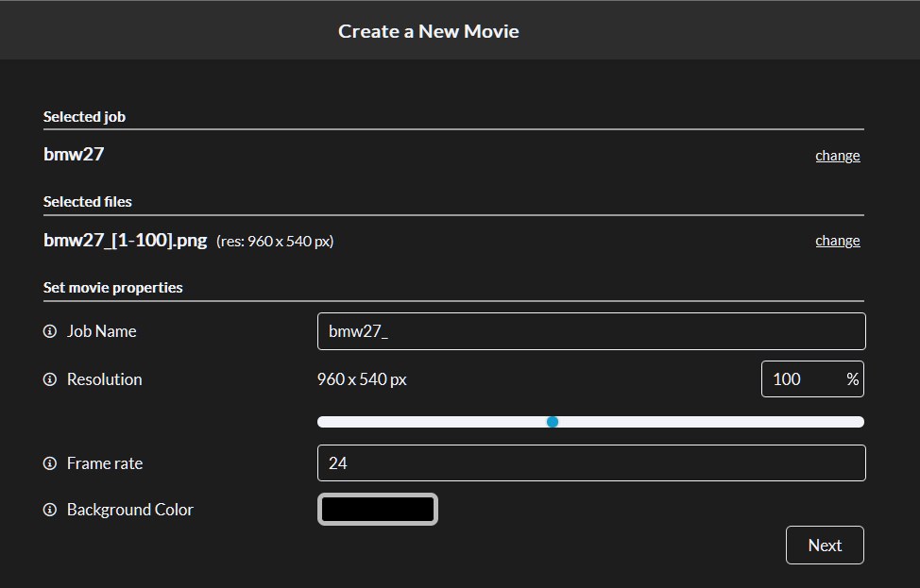Focus the resolution percentage field
Viewport: 920px width, 588px height.
(812, 379)
